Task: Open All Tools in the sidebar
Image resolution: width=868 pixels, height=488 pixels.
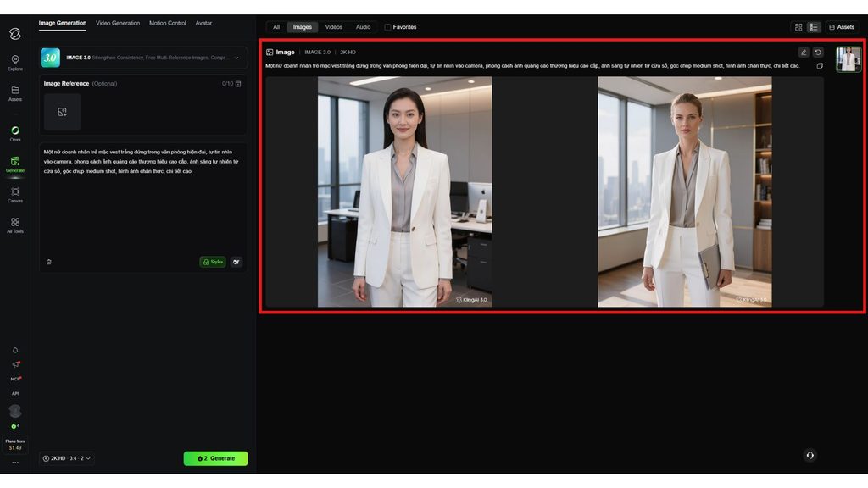Action: point(15,225)
